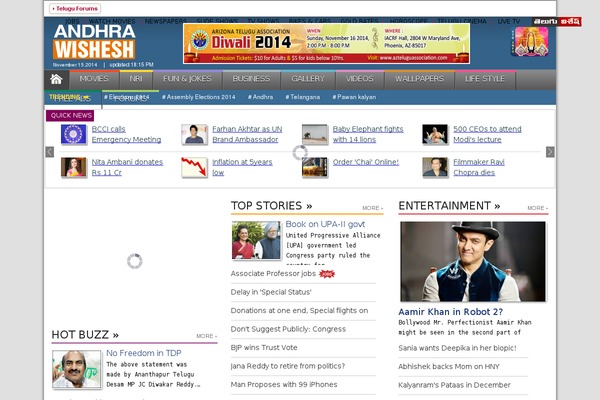Image resolution: width=600 pixels, height=400 pixels.
Task: Open the Telugu Wishesh language badge
Action: [x=557, y=21]
